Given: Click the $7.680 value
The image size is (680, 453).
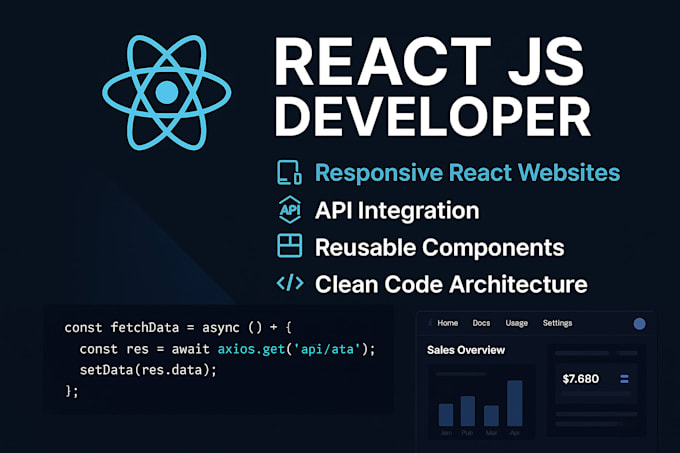Looking at the screenshot, I should point(581,379).
